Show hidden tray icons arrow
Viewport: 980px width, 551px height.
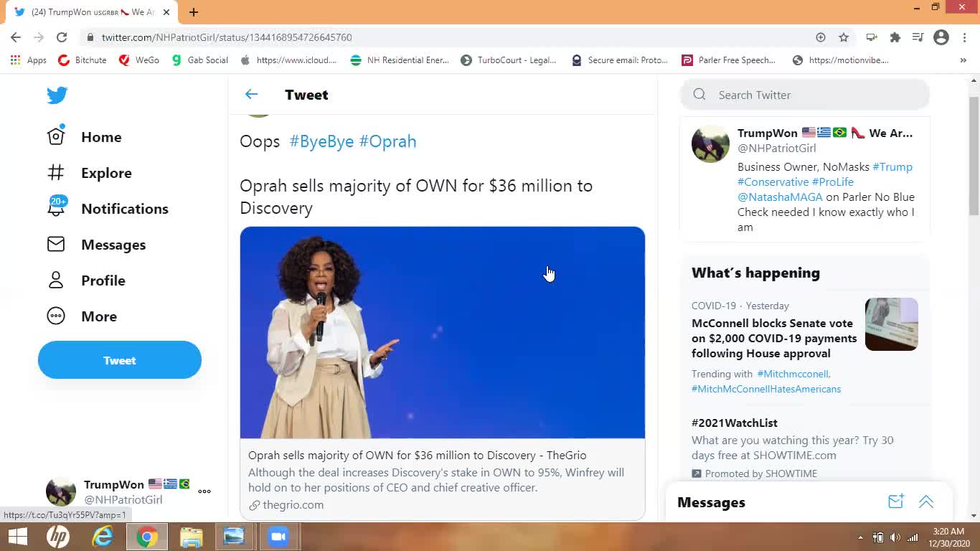[860, 537]
